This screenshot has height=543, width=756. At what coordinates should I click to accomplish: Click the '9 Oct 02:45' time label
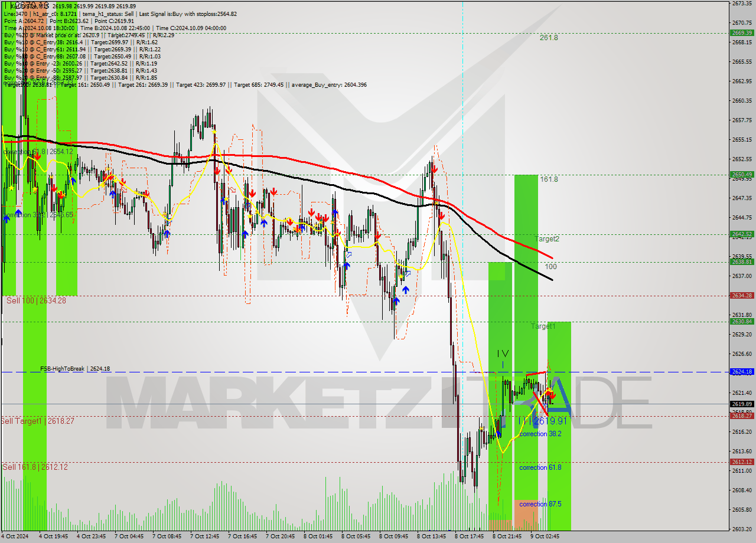click(545, 537)
